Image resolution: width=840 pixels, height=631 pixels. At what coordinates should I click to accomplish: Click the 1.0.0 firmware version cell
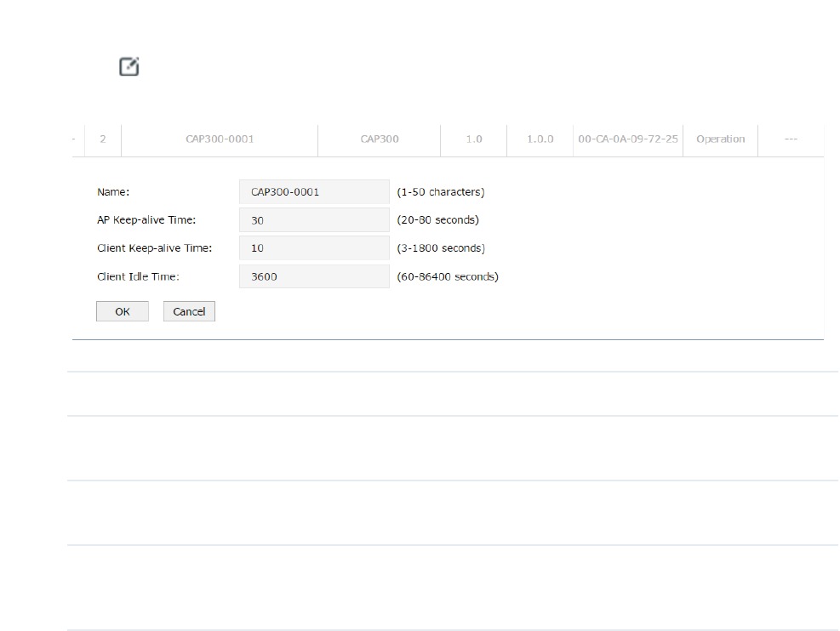pos(540,139)
